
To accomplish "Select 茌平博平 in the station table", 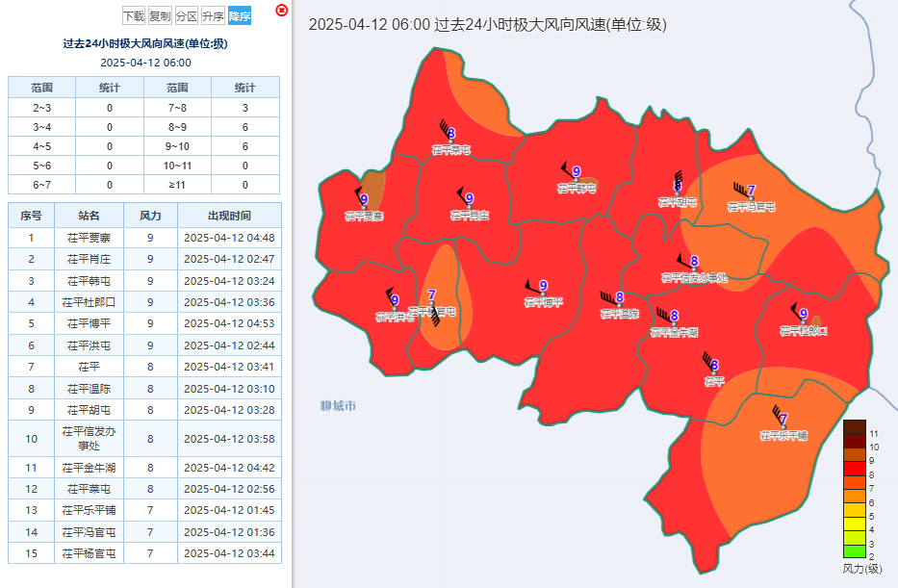I will pos(89,324).
